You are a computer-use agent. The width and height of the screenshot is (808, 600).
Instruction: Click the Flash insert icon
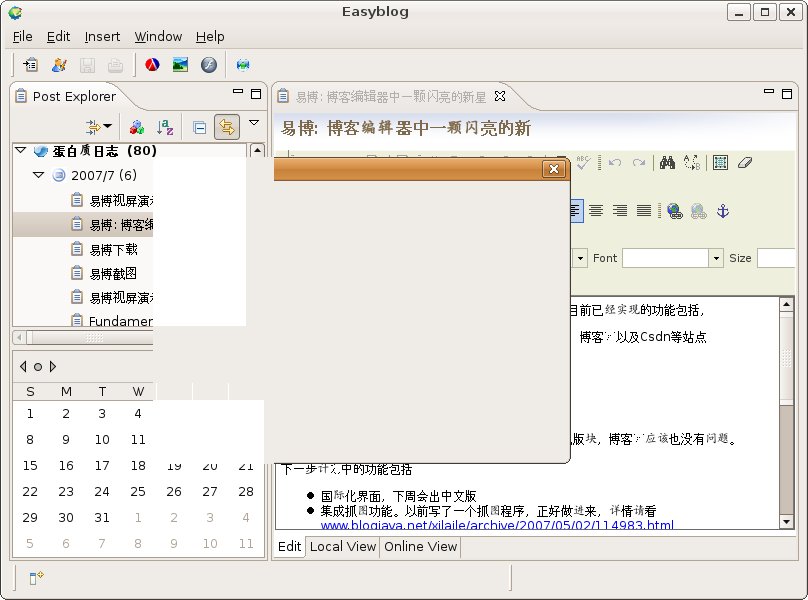[209, 65]
